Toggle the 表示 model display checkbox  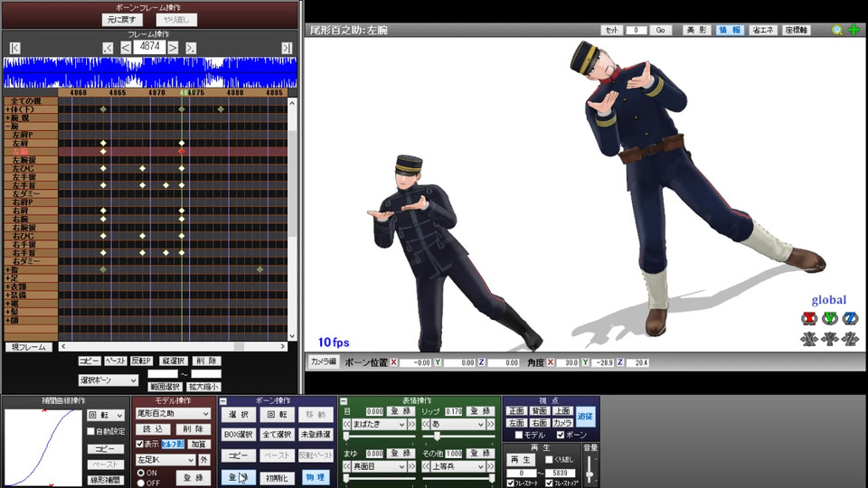[139, 444]
